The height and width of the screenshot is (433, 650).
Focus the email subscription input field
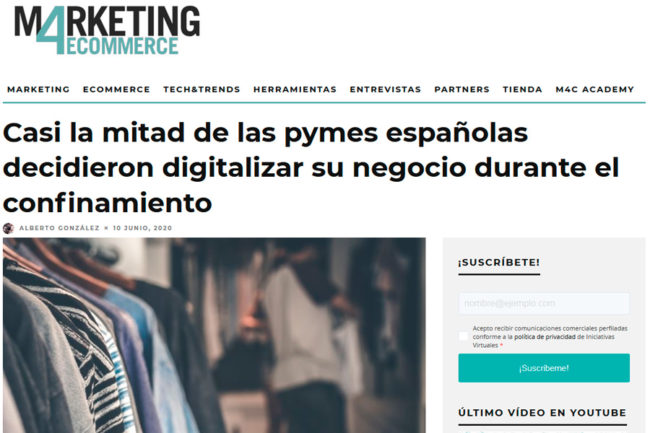pyautogui.click(x=544, y=303)
